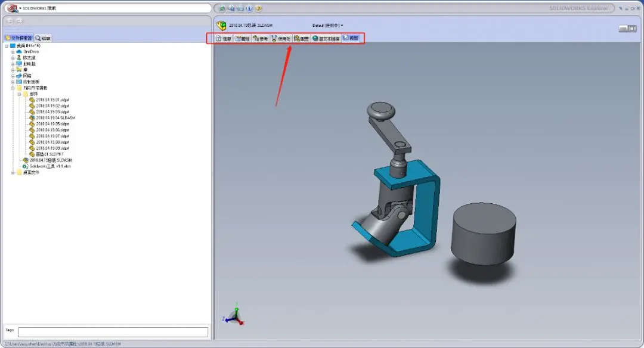Viewport: 644px width, 348px height.
Task: Click the XYZ coordinate triad in the preview
Action: click(x=234, y=316)
